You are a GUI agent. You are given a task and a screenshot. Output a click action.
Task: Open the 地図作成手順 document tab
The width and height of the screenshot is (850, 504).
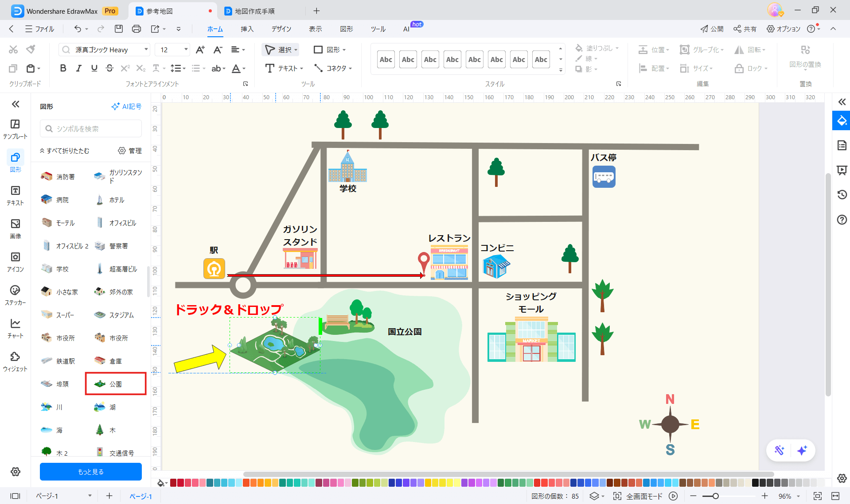(x=254, y=11)
